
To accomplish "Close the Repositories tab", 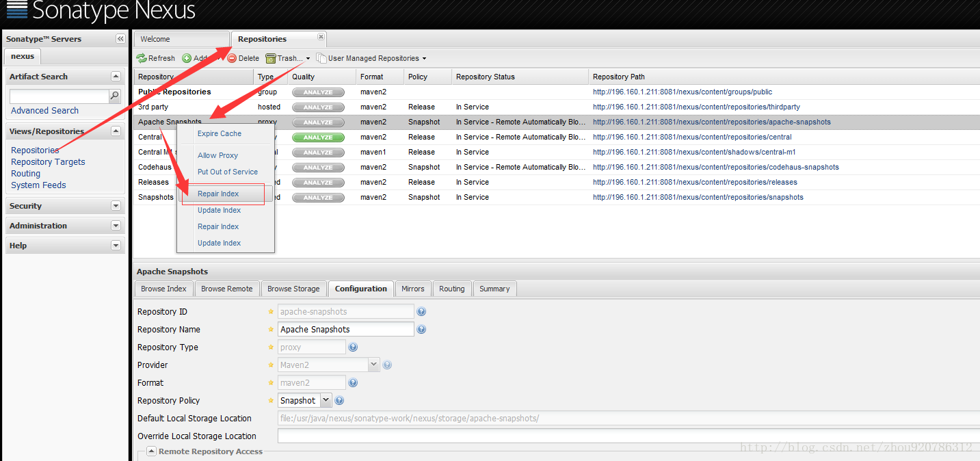I will coord(321,36).
